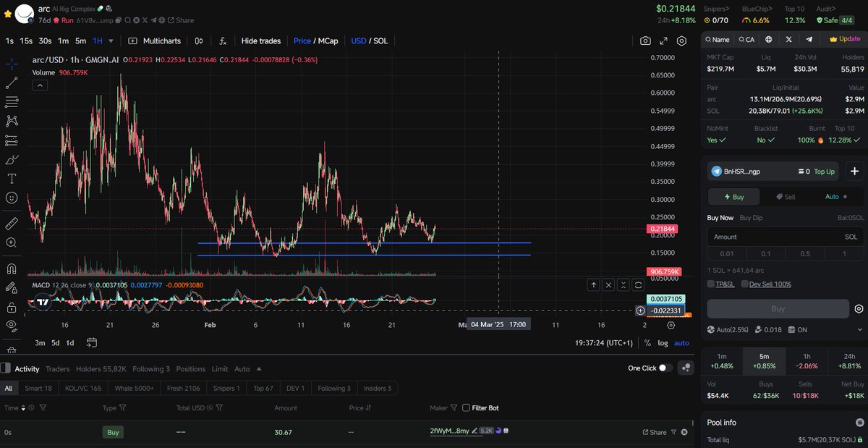Collapse the Volume indicator panel
The width and height of the screenshot is (868, 448).
(40, 85)
